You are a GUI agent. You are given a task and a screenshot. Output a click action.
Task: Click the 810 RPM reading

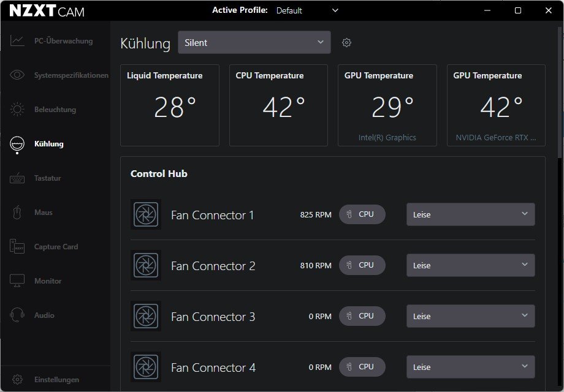(316, 266)
